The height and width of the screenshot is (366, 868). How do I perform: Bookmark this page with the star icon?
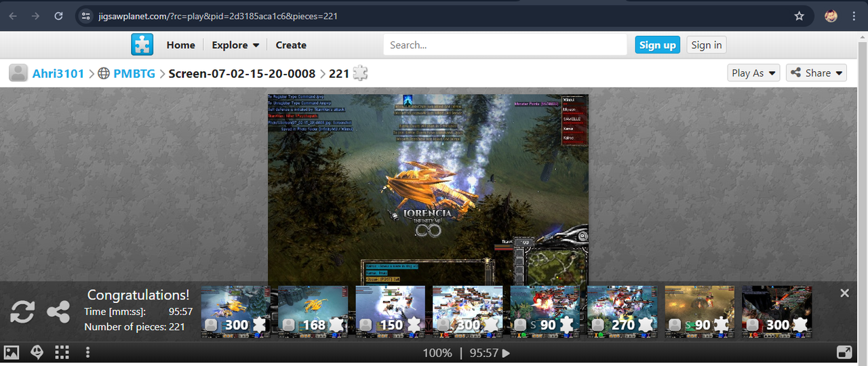[x=799, y=16]
